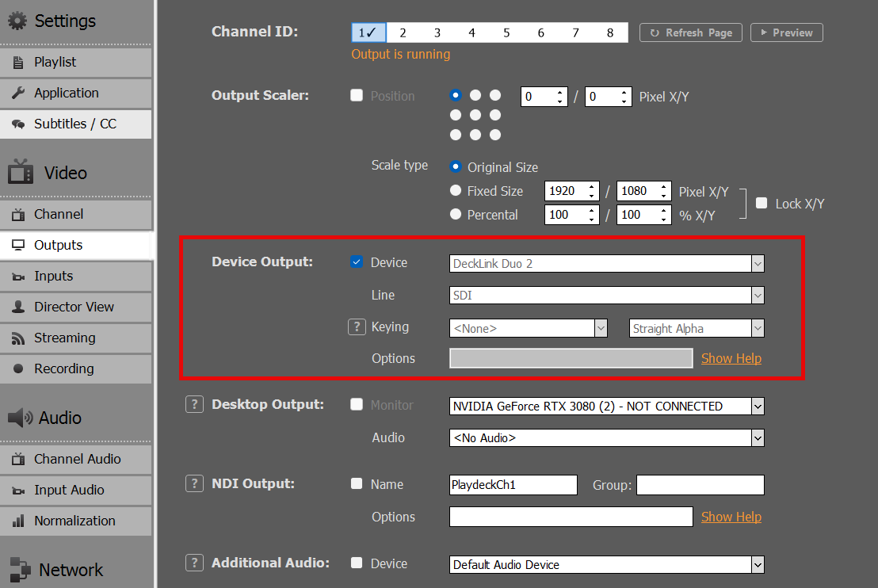Click the Application wrench icon
This screenshot has height=588, width=878.
click(x=18, y=93)
